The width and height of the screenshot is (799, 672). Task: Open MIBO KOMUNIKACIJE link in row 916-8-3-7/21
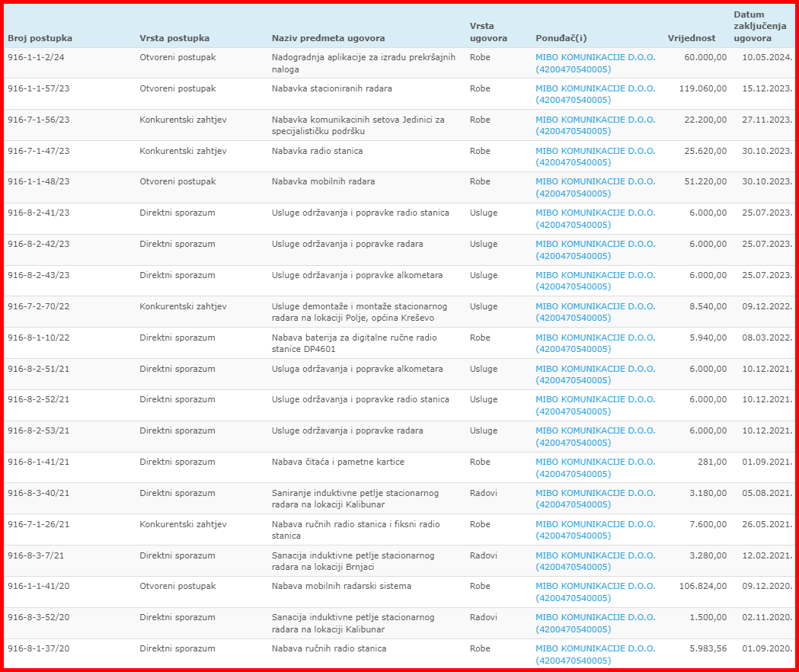(x=595, y=561)
